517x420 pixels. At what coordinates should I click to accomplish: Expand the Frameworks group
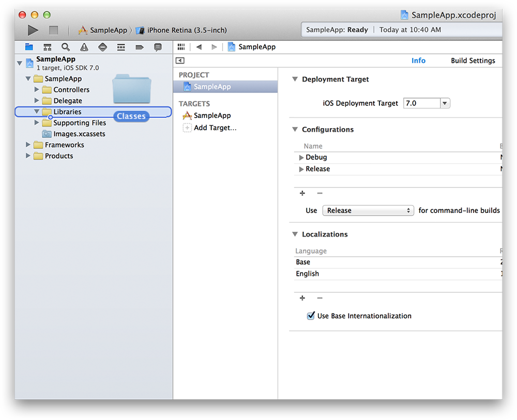pos(28,145)
